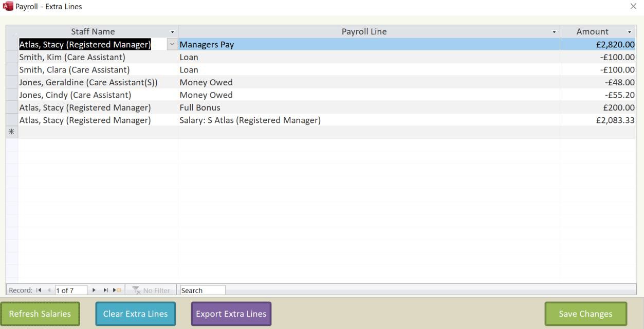Save changes with the green button
The width and height of the screenshot is (644, 329).
click(585, 314)
